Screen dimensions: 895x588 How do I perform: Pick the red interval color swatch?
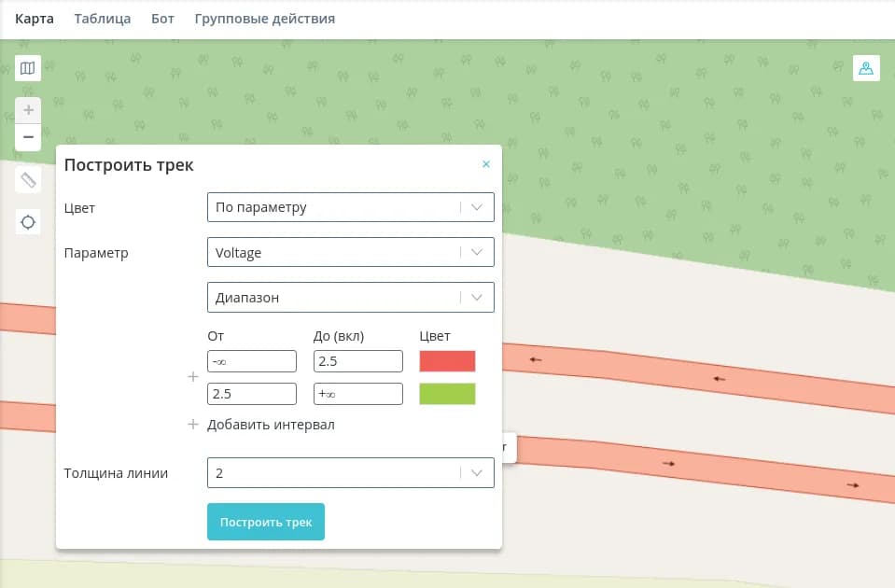[447, 361]
